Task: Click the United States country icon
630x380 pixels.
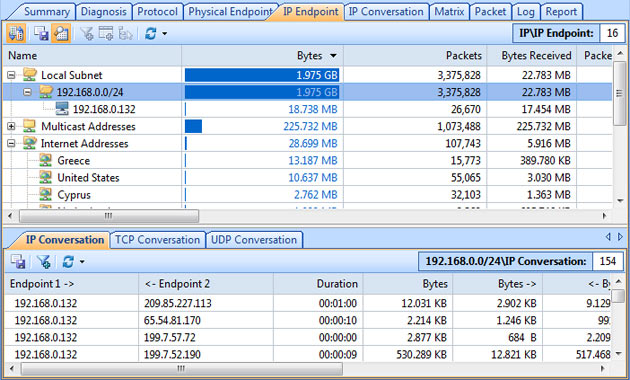Action: point(46,177)
